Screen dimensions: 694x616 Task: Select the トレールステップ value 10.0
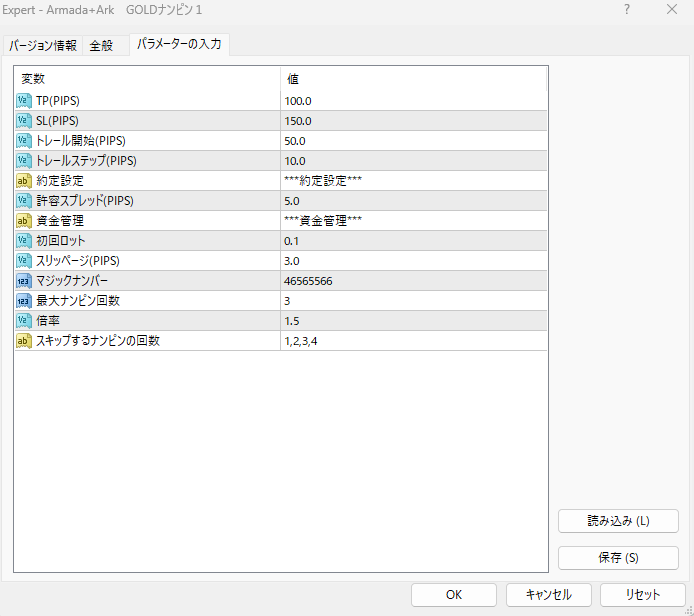(295, 161)
